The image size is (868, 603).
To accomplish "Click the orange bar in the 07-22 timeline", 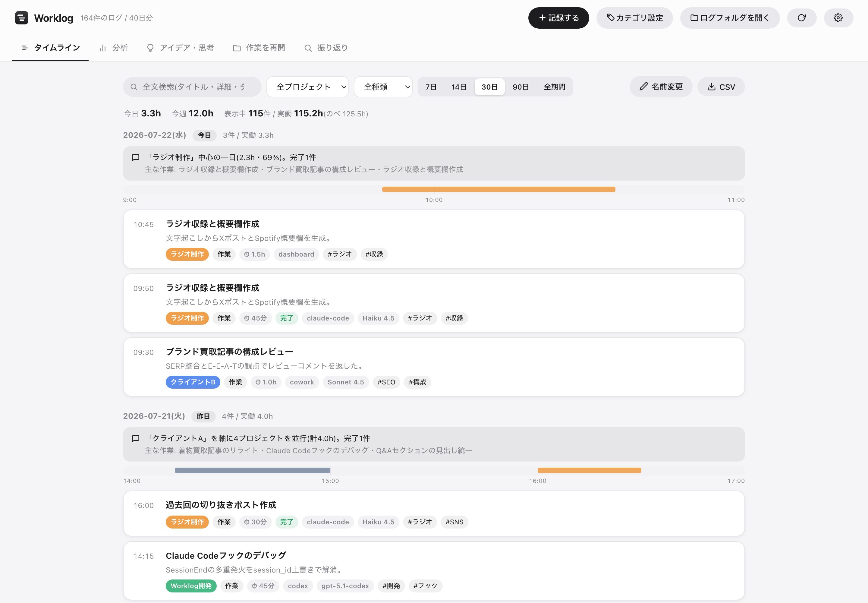I will coord(498,189).
